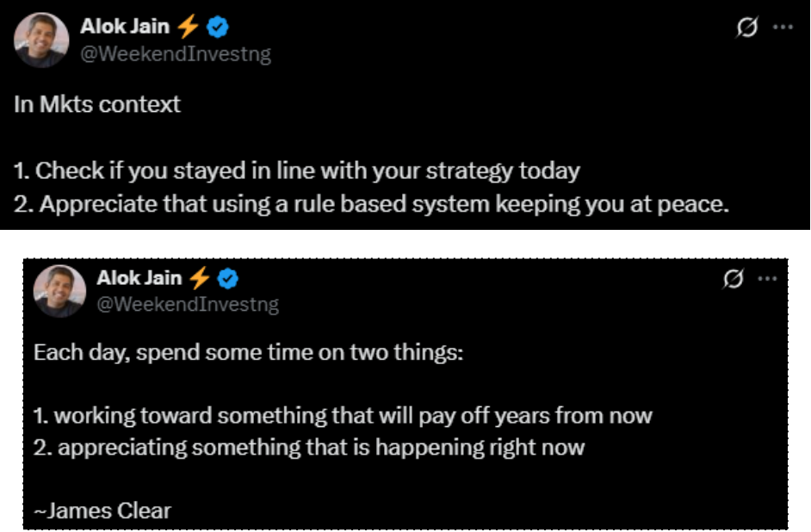Click the Grok icon on the Mkts context tweet

tap(746, 28)
